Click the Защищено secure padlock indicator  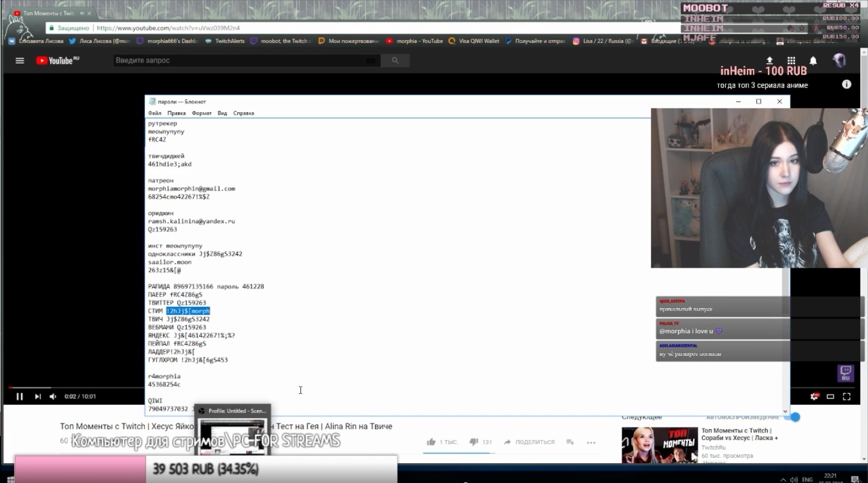click(x=69, y=28)
